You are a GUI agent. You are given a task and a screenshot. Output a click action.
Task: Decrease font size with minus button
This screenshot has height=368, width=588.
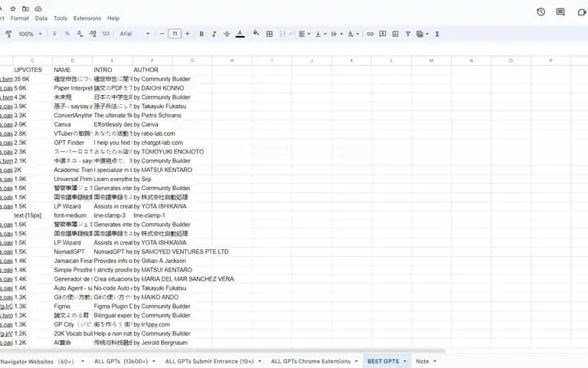pyautogui.click(x=162, y=34)
